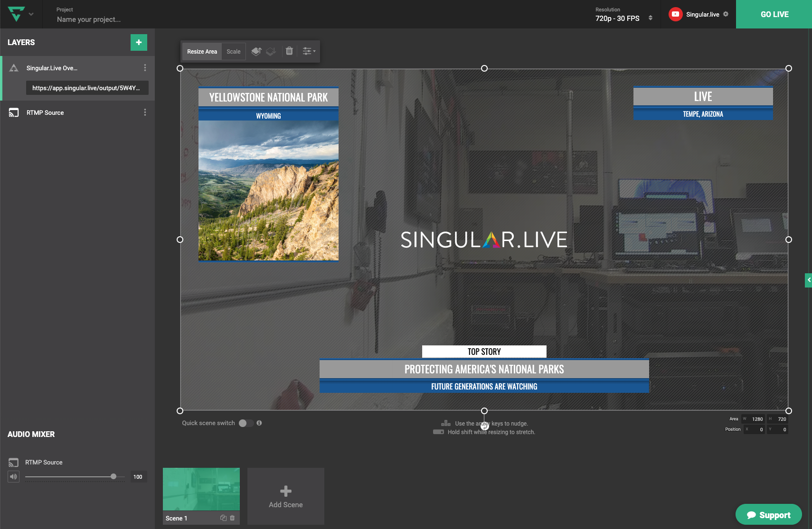
Task: Click the Singular overlay layer type icon
Action: point(14,68)
